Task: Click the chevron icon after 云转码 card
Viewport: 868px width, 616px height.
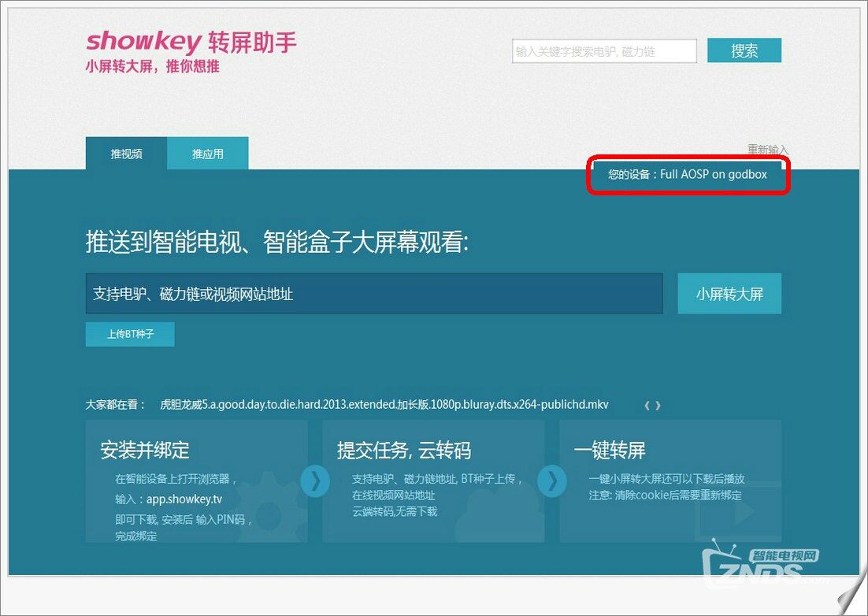Action: click(552, 481)
